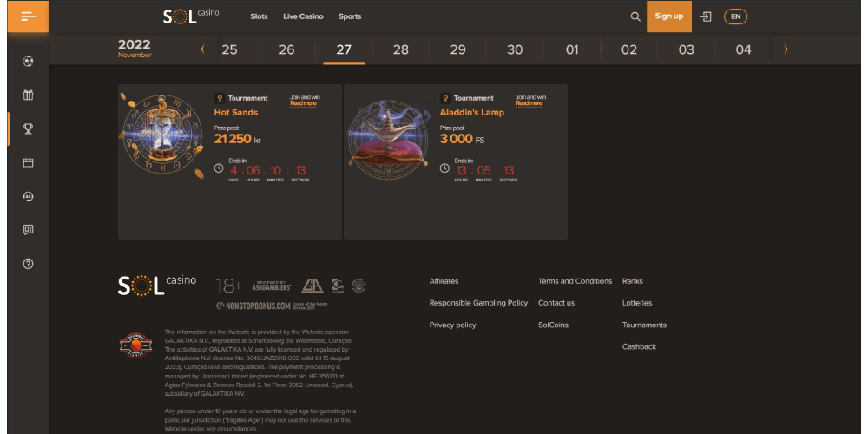Image resolution: width=868 pixels, height=434 pixels.
Task: Open the calendar icon in sidebar
Action: pyautogui.click(x=28, y=162)
